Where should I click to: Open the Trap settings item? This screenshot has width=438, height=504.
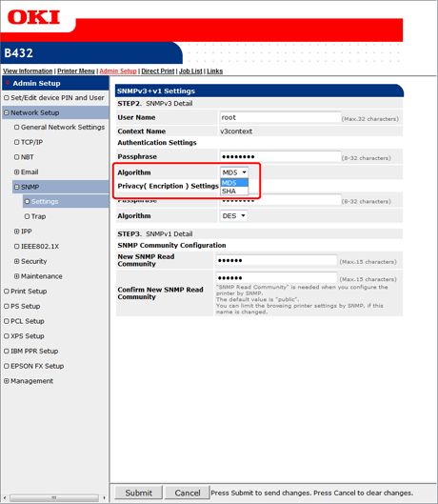[x=38, y=216]
